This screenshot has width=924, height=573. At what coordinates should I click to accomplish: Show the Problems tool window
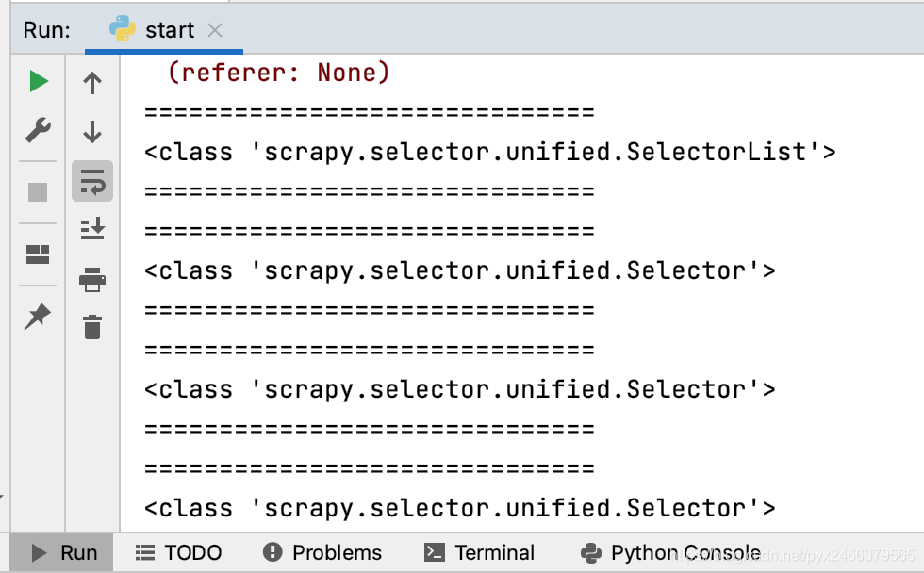322,552
